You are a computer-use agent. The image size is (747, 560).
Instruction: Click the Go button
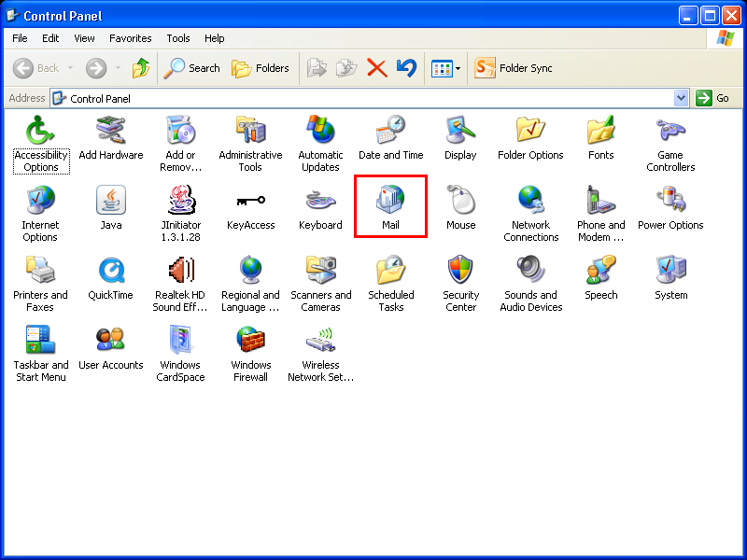coord(712,98)
